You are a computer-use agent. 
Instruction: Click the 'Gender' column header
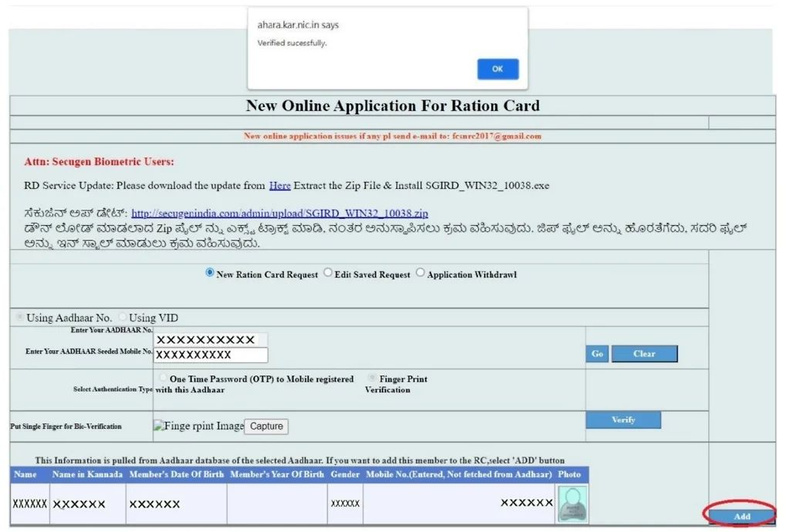click(345, 474)
